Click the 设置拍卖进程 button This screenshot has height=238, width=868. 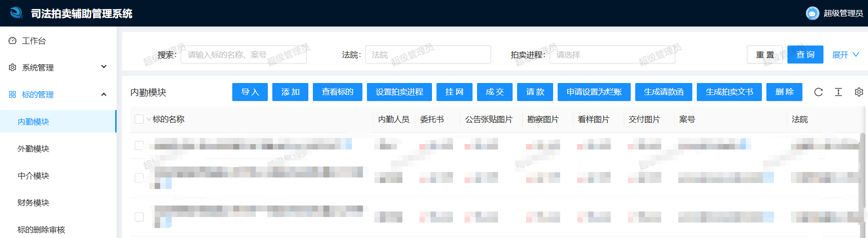pyautogui.click(x=399, y=92)
